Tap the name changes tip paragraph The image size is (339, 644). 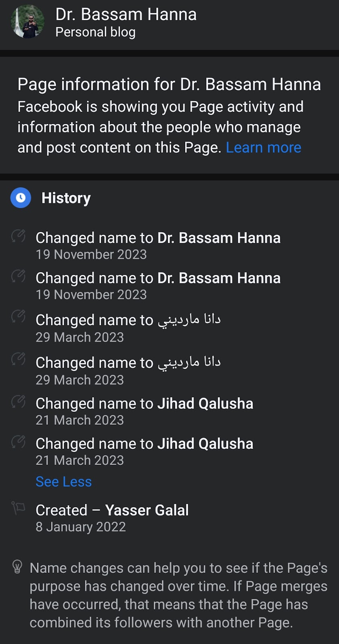[178, 595]
